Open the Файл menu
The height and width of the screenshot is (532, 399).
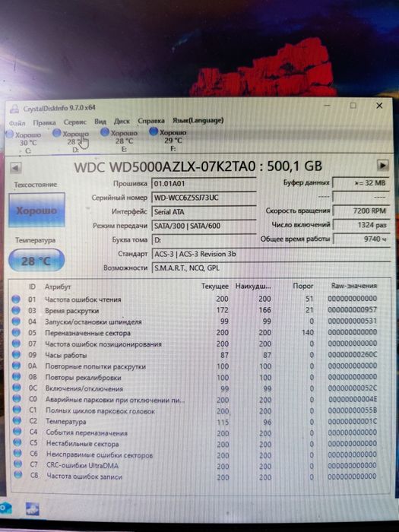(x=17, y=123)
